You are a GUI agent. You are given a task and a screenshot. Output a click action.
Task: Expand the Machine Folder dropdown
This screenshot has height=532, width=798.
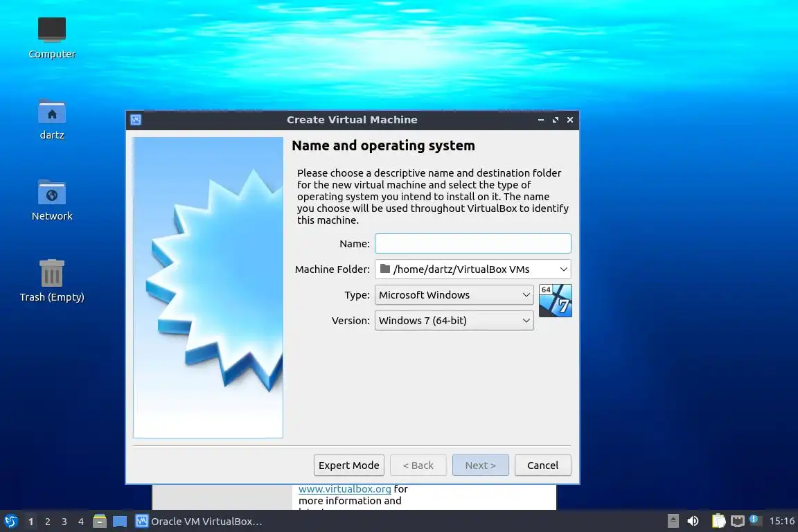(x=563, y=269)
